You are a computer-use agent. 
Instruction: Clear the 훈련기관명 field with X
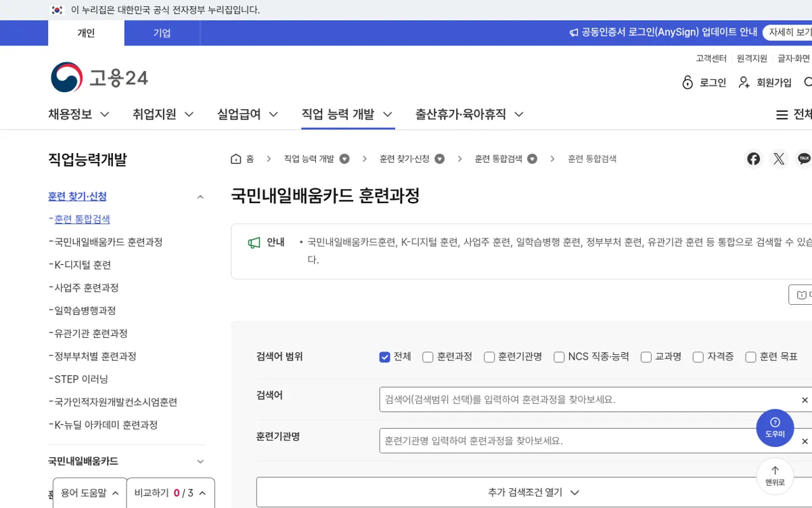pos(805,441)
